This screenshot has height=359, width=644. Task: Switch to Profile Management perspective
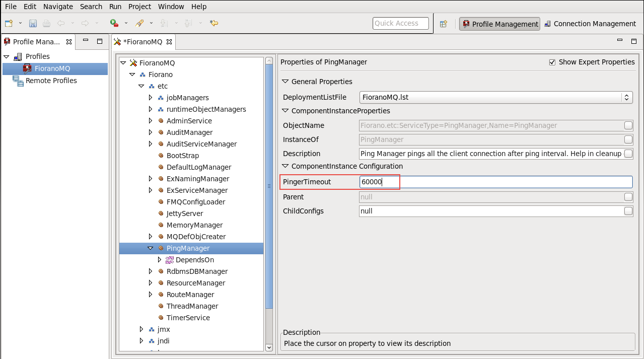(x=499, y=24)
